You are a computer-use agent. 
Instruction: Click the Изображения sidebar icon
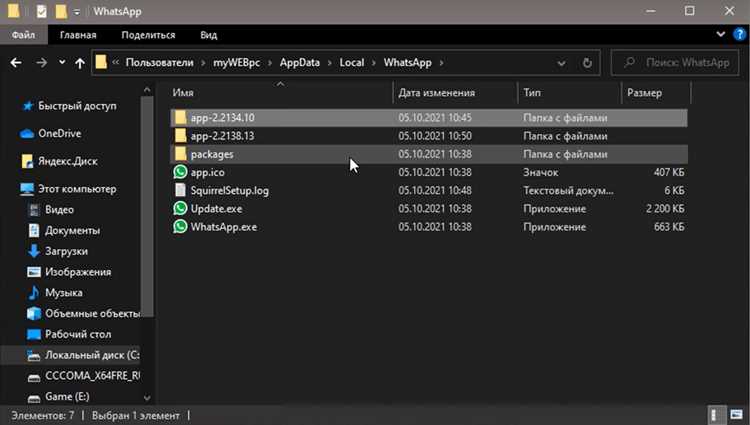(x=34, y=272)
